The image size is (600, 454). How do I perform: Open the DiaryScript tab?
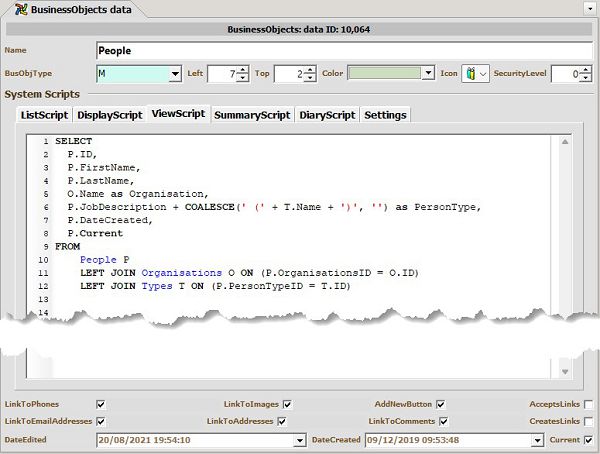327,115
